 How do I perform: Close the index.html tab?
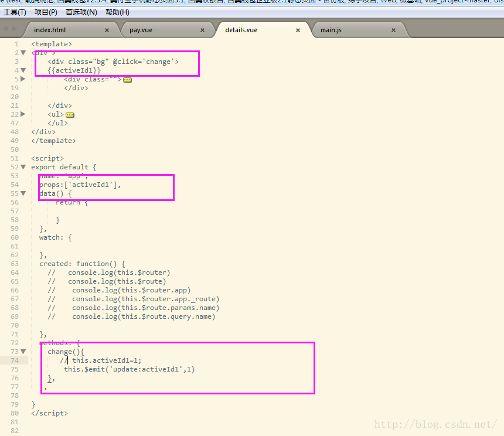click(x=107, y=30)
